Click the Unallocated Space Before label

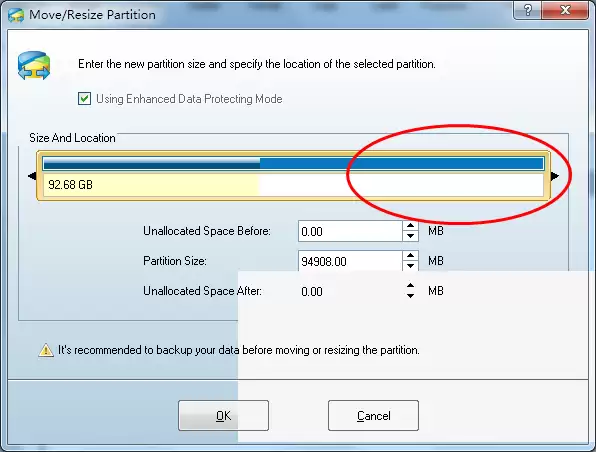[207, 231]
